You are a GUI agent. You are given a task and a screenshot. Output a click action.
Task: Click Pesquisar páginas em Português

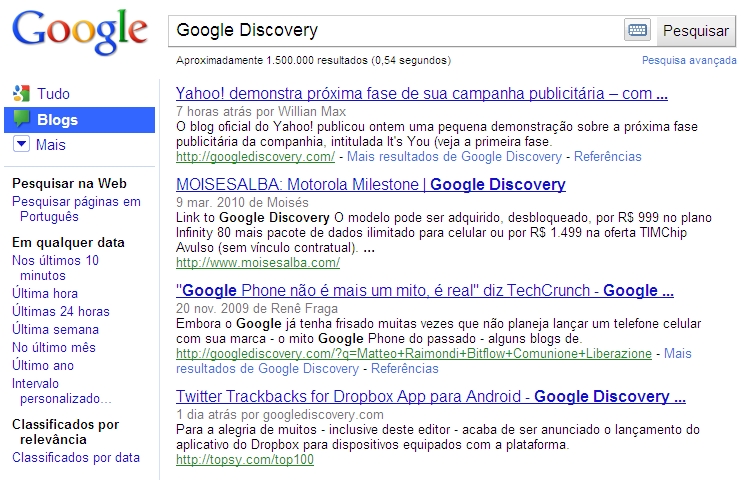76,209
